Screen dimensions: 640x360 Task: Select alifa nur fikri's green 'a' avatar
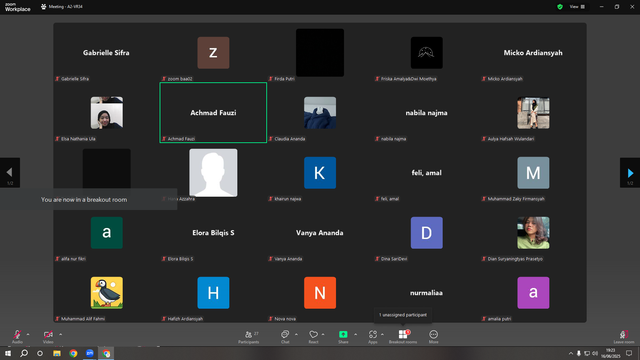[107, 233]
